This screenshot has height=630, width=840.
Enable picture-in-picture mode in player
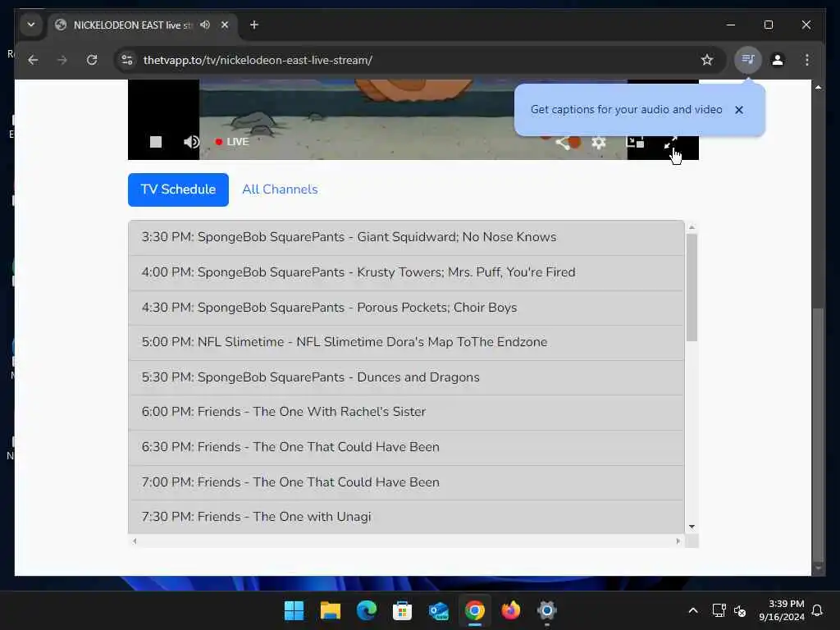[x=635, y=142]
